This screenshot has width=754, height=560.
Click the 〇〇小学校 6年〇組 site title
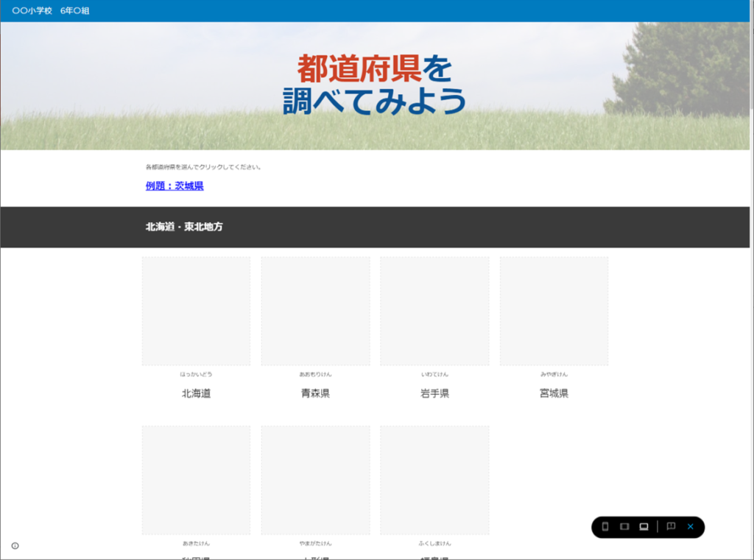click(51, 10)
